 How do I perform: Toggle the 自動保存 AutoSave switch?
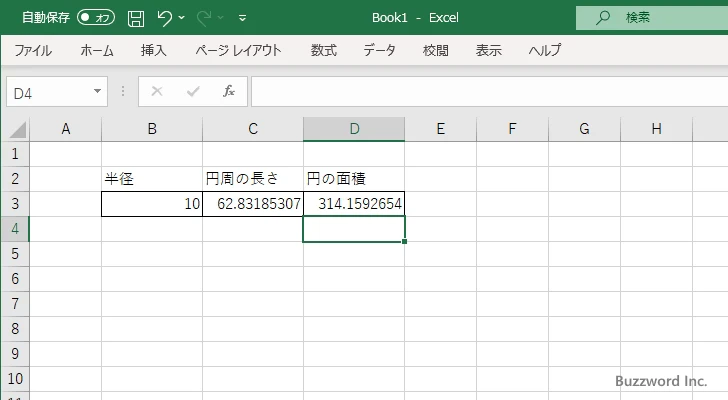[96, 18]
